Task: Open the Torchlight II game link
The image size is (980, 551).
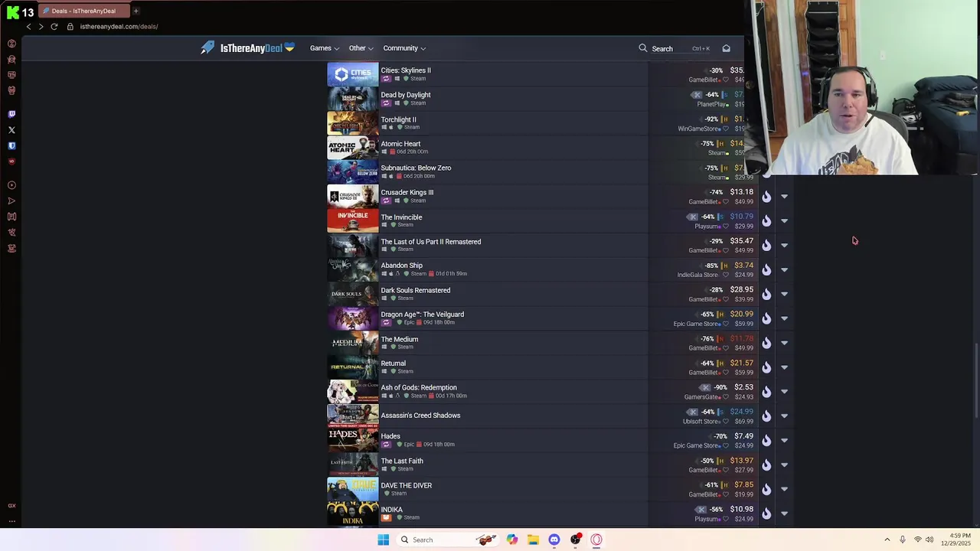Action: (x=398, y=119)
